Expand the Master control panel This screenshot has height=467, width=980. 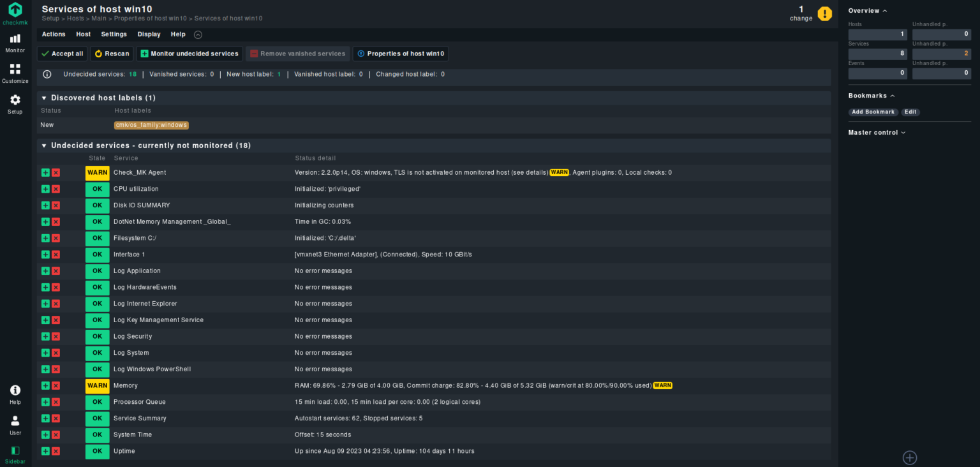pos(877,133)
